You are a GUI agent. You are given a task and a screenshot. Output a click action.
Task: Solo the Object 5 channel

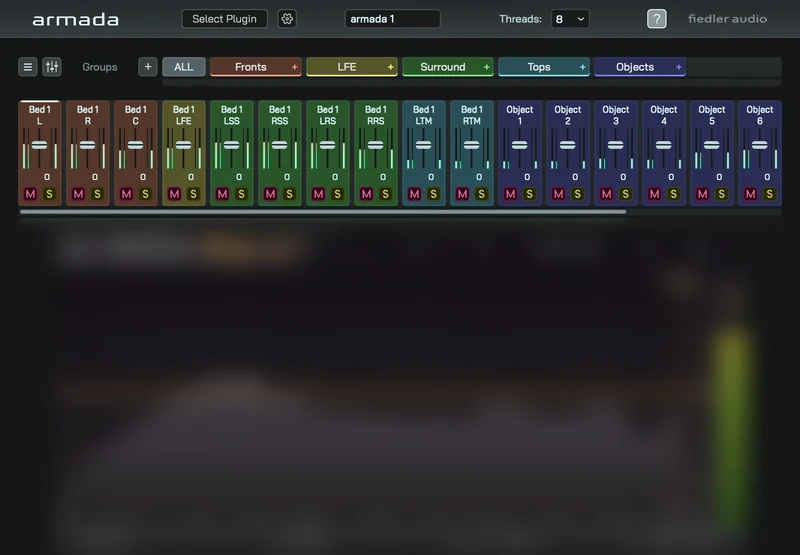pos(721,194)
